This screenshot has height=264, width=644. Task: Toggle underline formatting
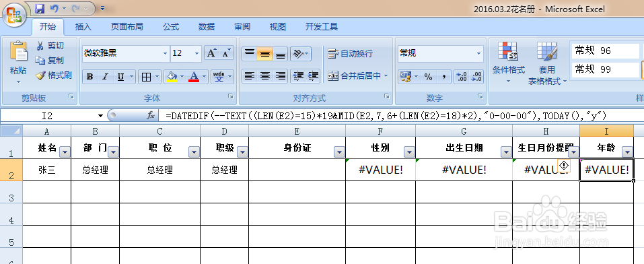point(120,77)
